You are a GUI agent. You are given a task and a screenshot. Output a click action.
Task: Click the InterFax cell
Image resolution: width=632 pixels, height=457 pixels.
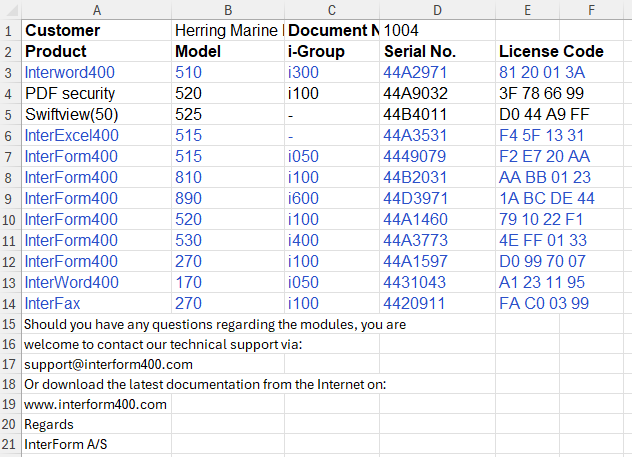[x=97, y=303]
